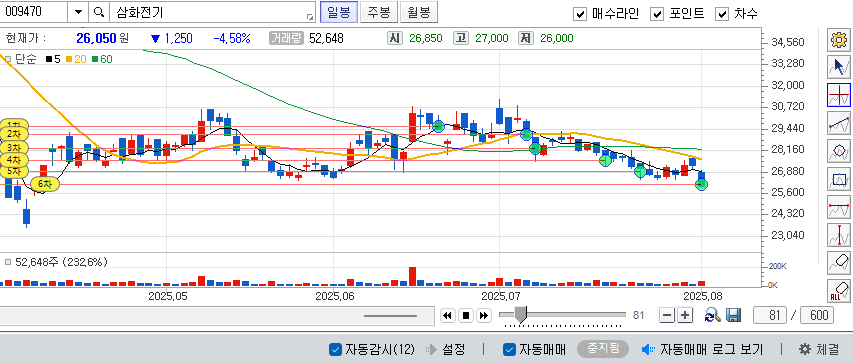Click the stock search magnifier icon
This screenshot has width=853, height=363.
coord(98,12)
